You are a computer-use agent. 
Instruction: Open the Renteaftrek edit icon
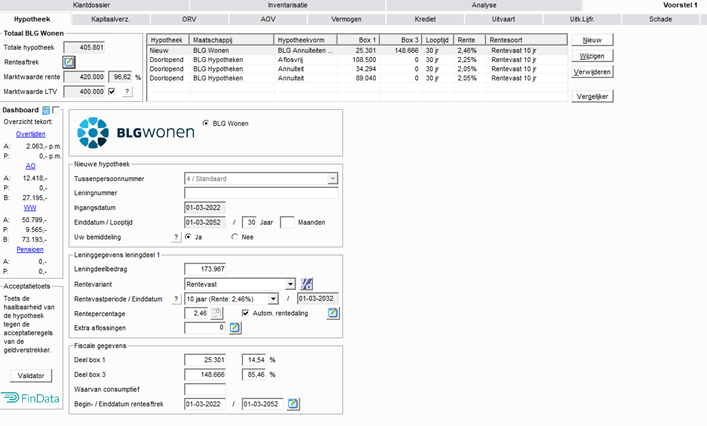pyautogui.click(x=69, y=62)
